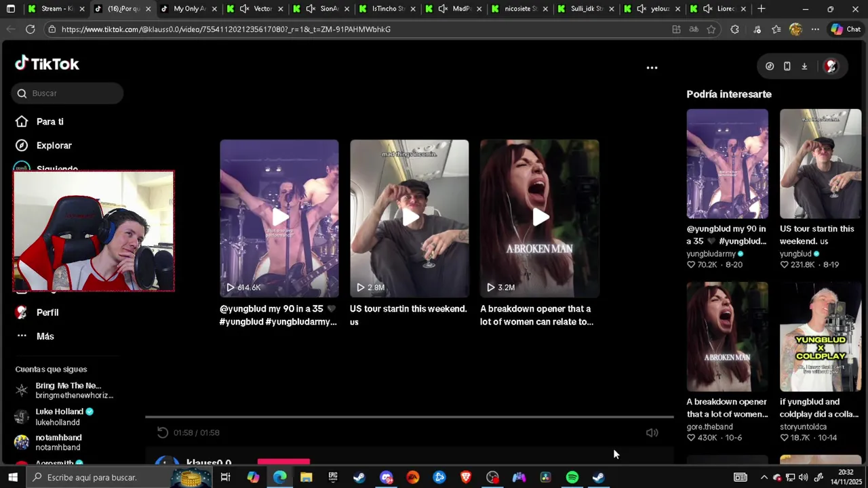Open the EA app from the taskbar
Viewport: 868px width, 488px height.
coord(412,477)
